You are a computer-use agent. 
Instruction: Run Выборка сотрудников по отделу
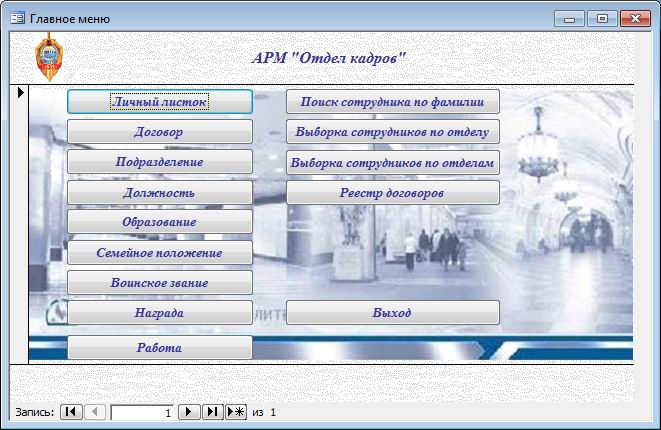pos(393,132)
